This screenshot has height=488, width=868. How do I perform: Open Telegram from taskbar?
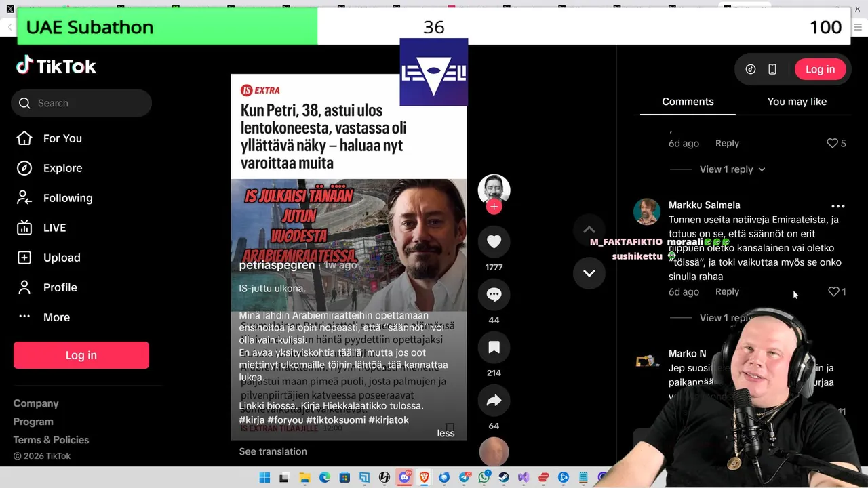465,478
